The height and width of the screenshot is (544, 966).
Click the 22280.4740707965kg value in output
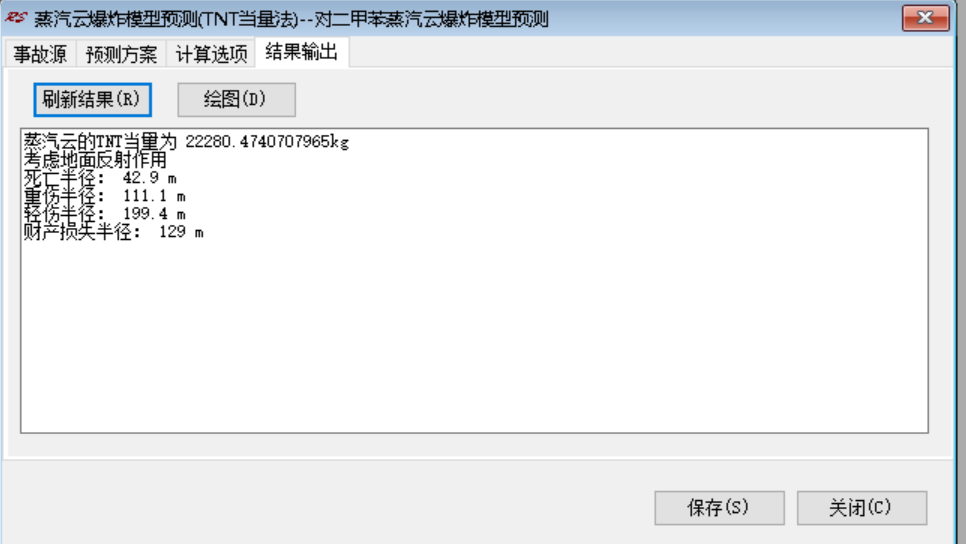tap(267, 142)
